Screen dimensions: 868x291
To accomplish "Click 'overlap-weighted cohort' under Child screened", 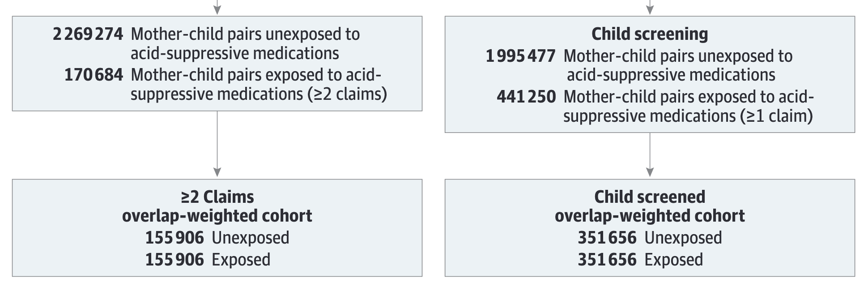I will tap(650, 216).
